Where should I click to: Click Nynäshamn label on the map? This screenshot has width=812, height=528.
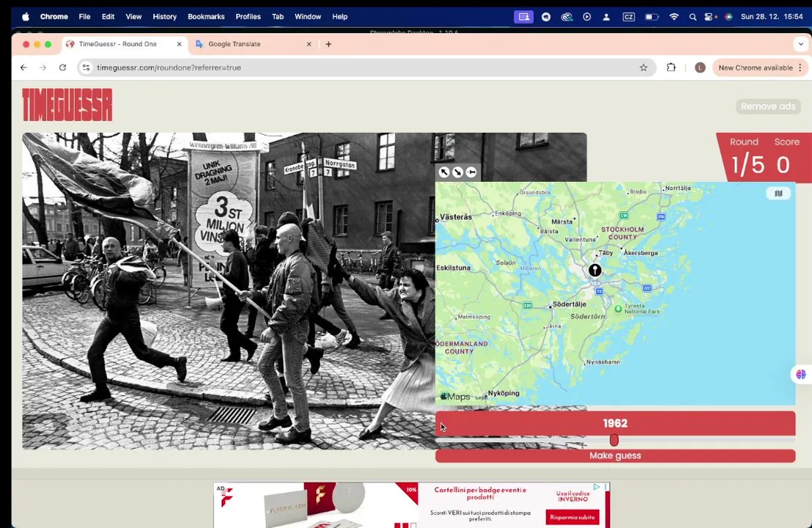(x=603, y=362)
